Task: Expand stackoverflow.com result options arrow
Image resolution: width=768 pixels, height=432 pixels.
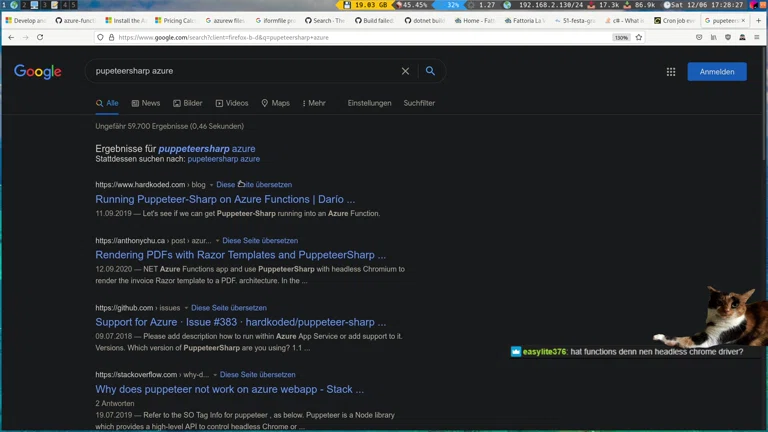Action: click(x=215, y=375)
